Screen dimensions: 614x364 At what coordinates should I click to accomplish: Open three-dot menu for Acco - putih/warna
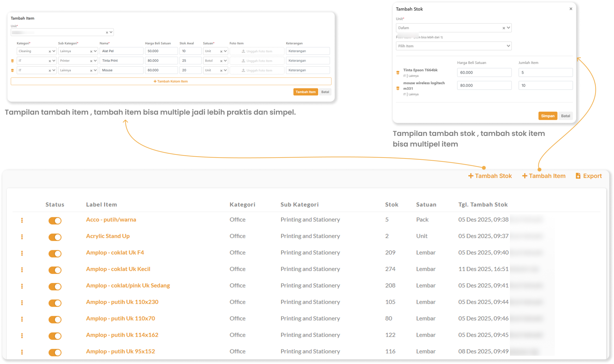[x=22, y=220]
